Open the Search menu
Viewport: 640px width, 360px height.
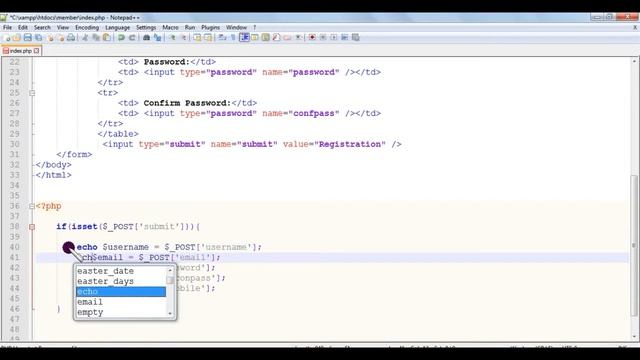42,27
